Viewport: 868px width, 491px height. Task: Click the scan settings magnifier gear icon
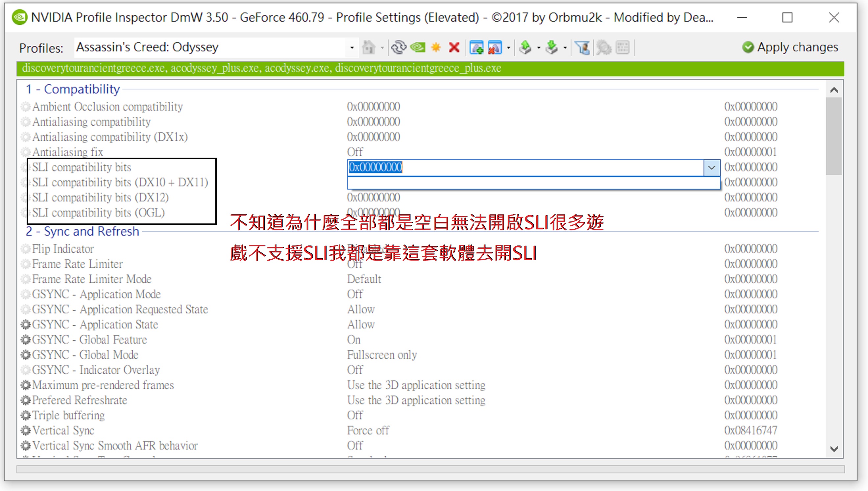coord(604,47)
